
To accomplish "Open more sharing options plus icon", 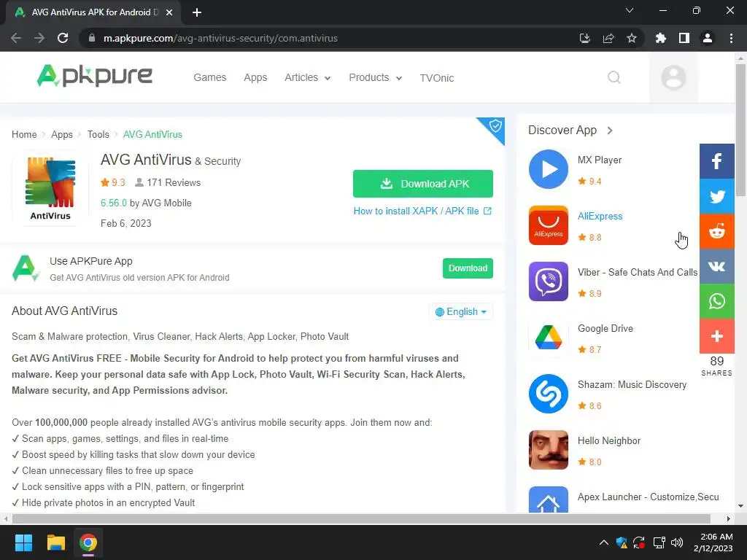I will pyautogui.click(x=716, y=336).
